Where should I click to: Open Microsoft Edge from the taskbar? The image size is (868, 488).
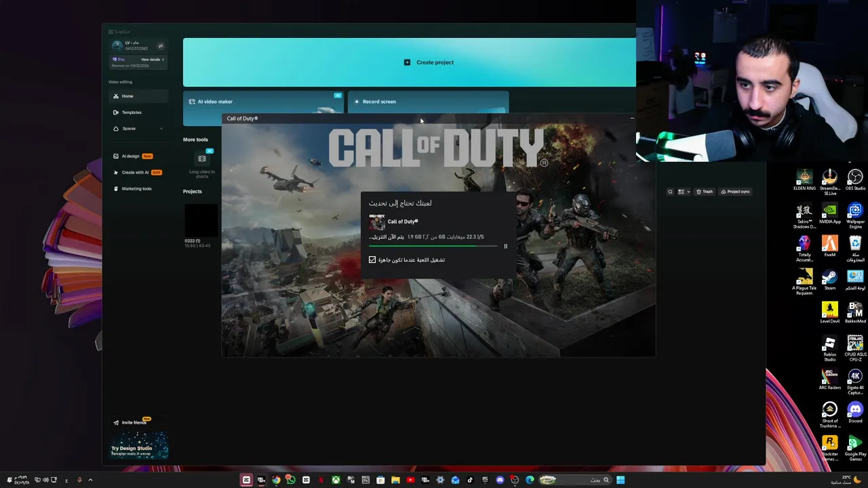tap(530, 480)
